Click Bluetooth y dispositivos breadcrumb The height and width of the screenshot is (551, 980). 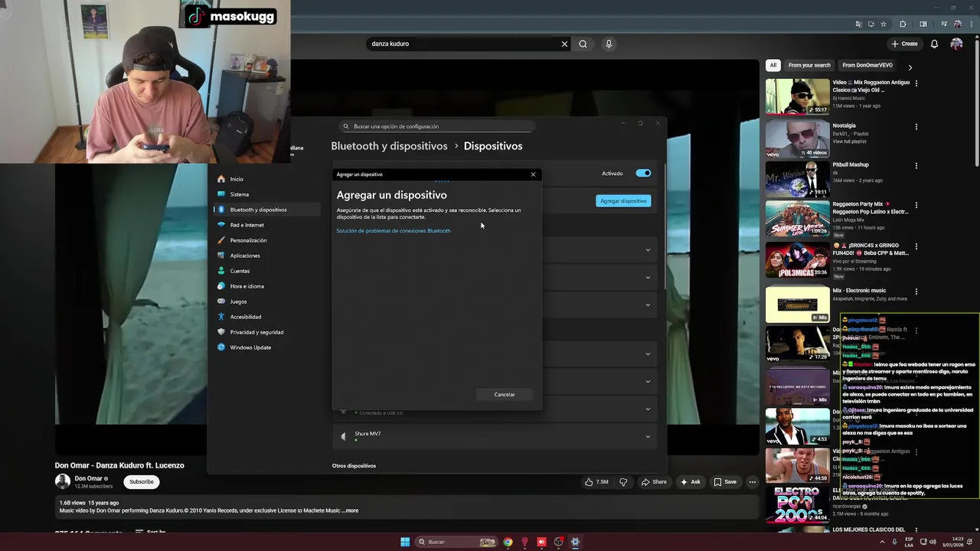pyautogui.click(x=389, y=145)
